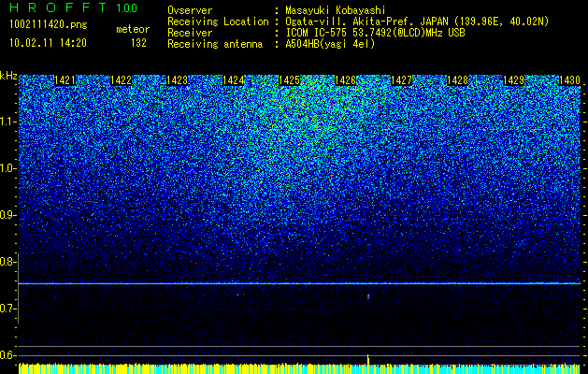The image size is (588, 374).
Task: Click time marker 1430
Action: coord(569,80)
